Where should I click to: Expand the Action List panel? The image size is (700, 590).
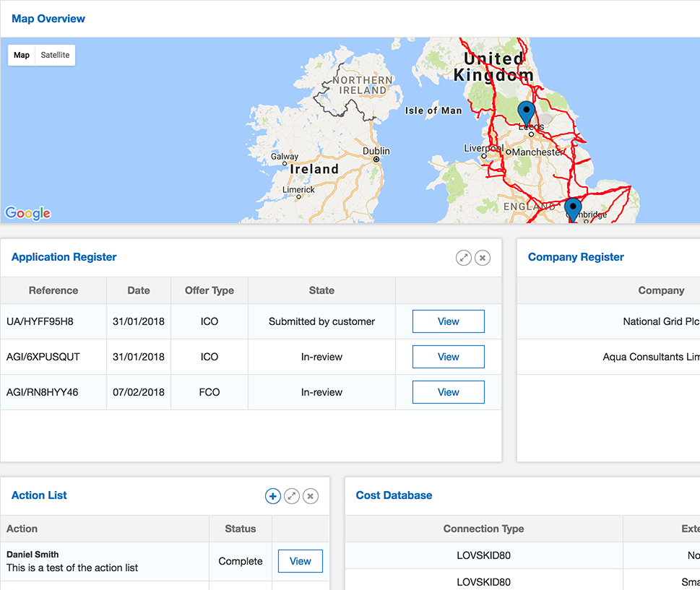pyautogui.click(x=292, y=496)
